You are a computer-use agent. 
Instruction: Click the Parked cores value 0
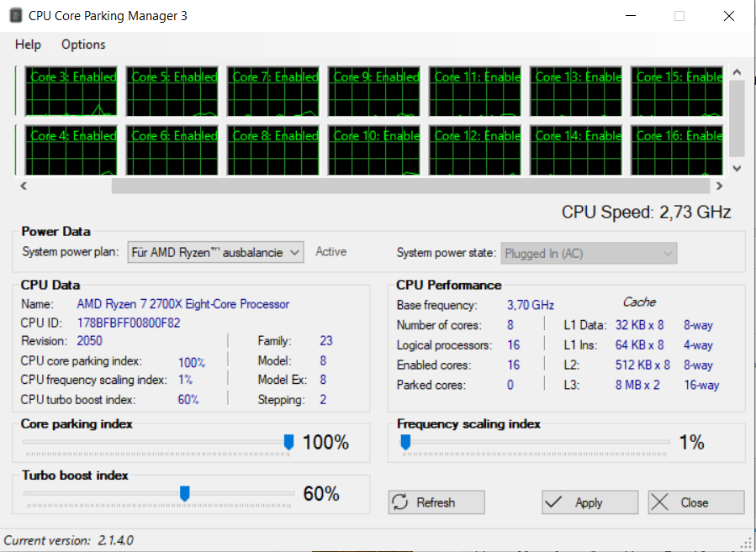click(510, 386)
